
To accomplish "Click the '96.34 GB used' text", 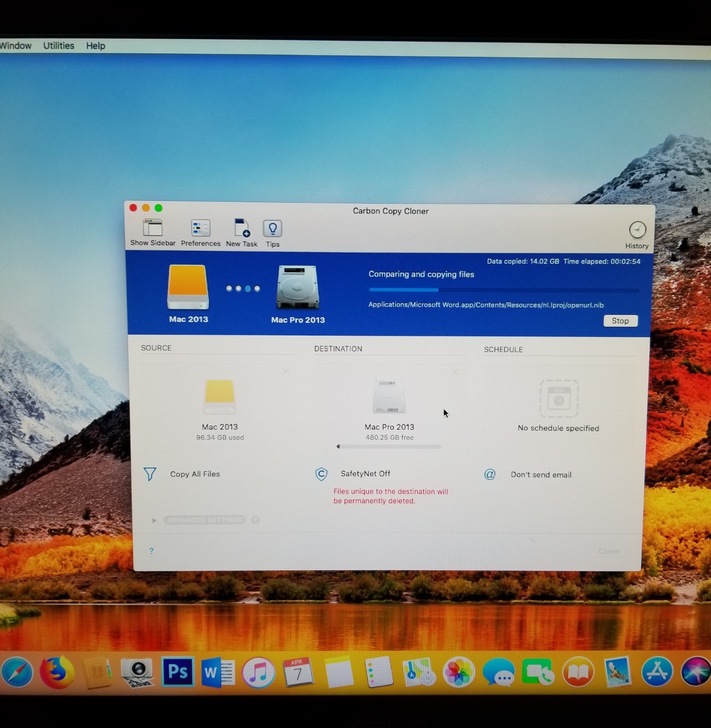I will (x=220, y=437).
